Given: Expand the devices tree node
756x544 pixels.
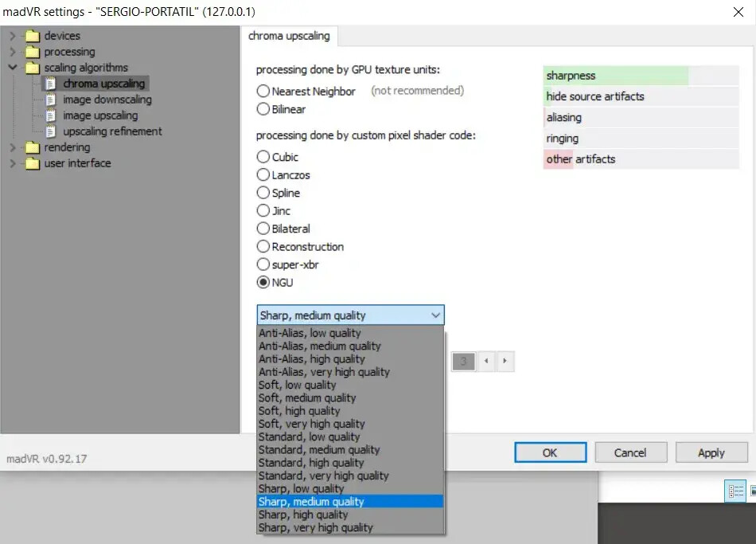Looking at the screenshot, I should click(13, 36).
